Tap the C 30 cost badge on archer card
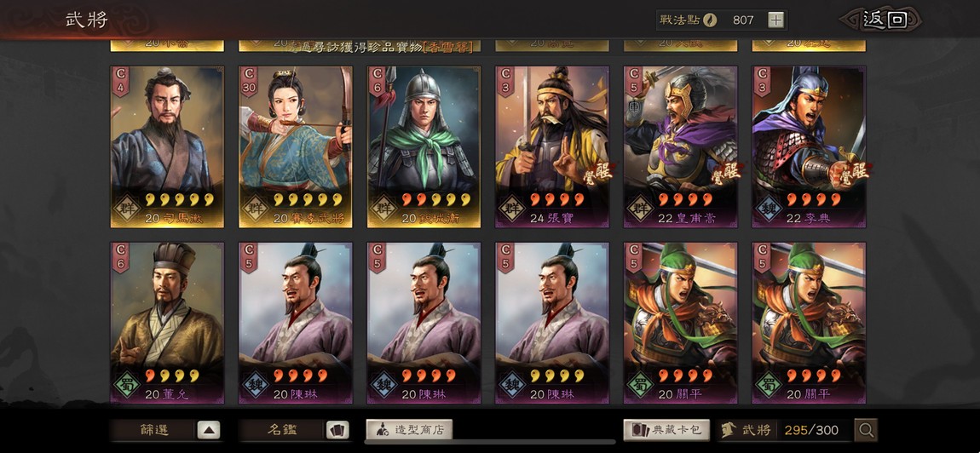 (249, 82)
